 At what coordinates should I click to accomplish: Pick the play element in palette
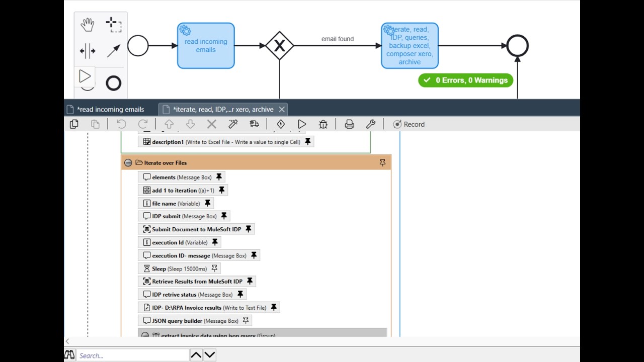point(85,76)
